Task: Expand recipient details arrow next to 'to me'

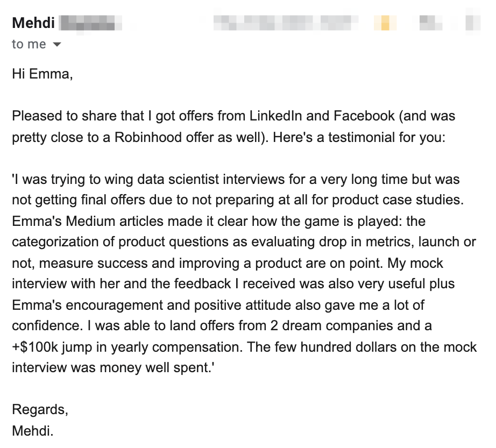Action: (x=56, y=44)
